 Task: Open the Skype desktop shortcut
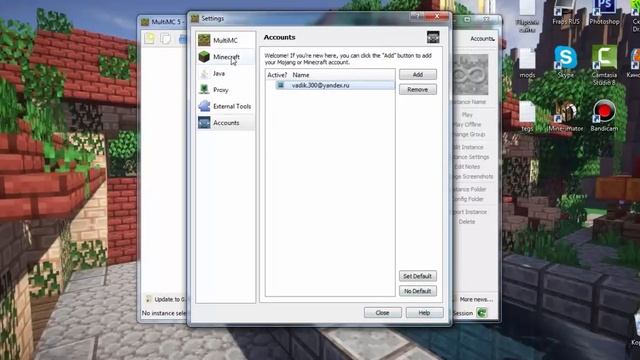point(566,62)
